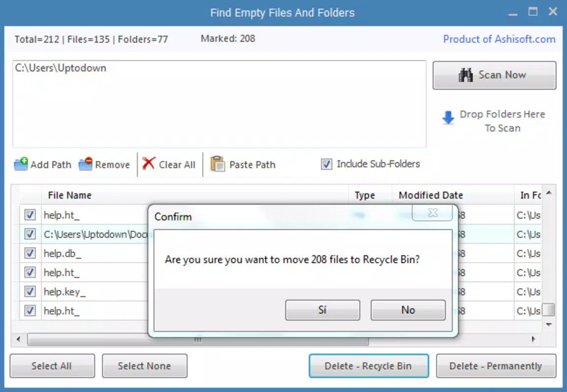The width and height of the screenshot is (567, 392).
Task: Click the Scan Now binoculars icon
Action: coord(465,75)
